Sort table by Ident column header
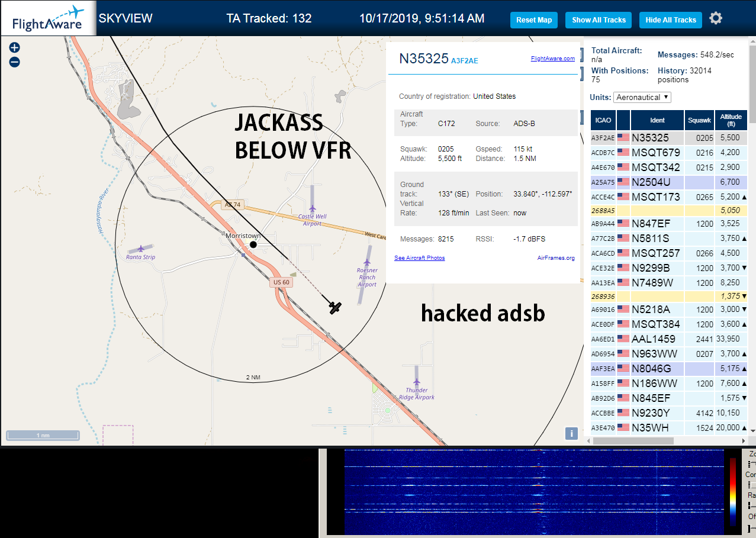 (658, 120)
